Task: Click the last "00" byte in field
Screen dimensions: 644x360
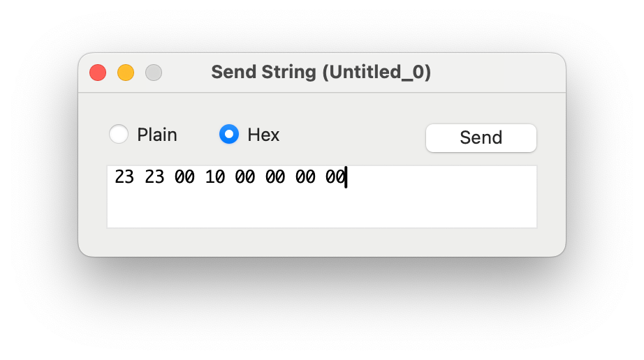Action: pyautogui.click(x=335, y=178)
